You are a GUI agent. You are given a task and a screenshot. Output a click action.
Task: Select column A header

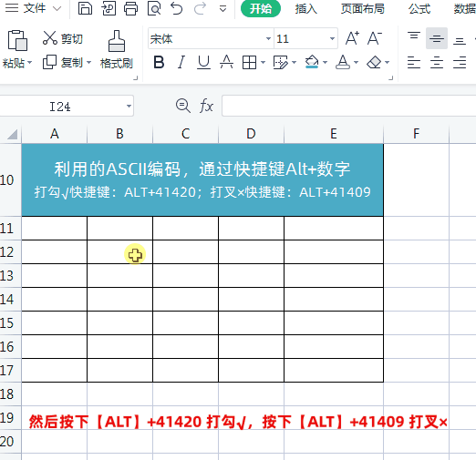coord(55,134)
